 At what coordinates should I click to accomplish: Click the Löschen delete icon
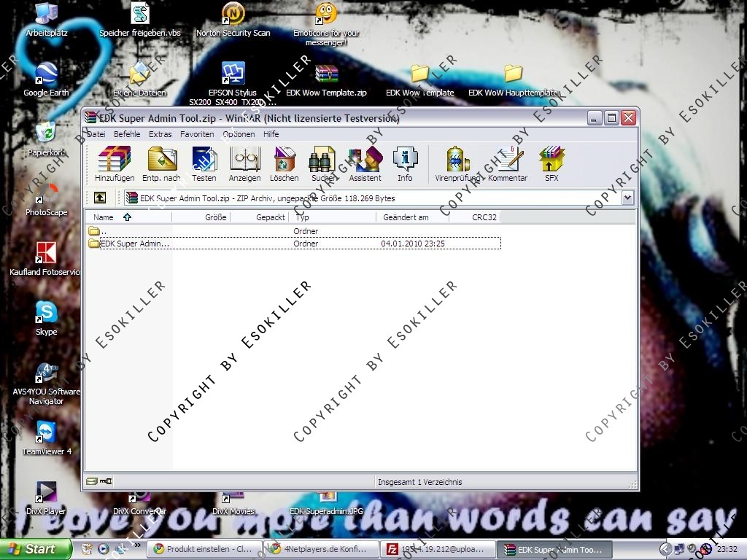click(x=284, y=164)
